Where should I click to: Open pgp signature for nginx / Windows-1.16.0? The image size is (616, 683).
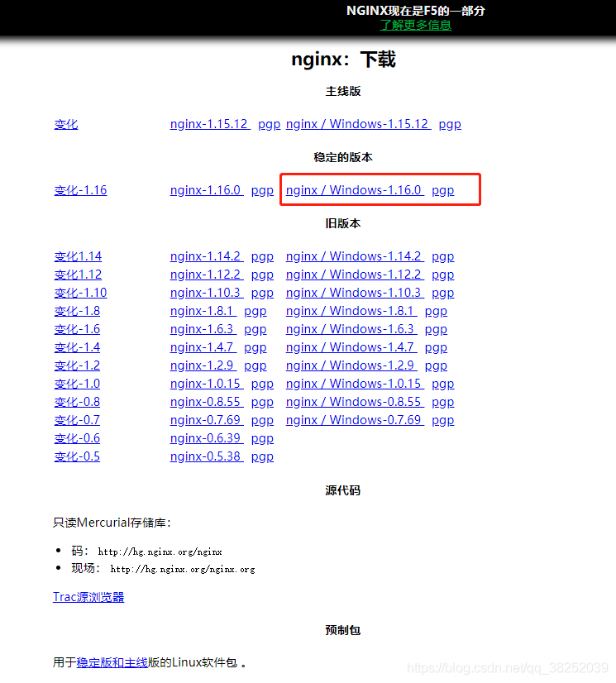442,190
